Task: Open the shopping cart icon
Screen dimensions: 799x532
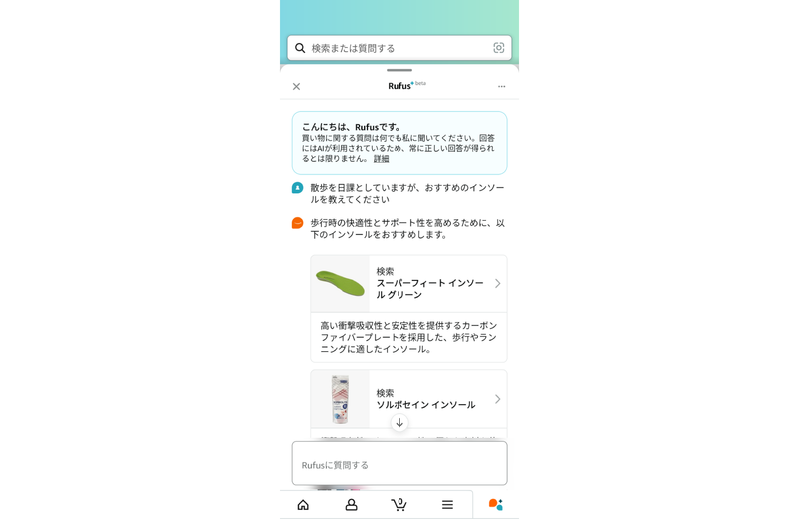Action: click(399, 504)
